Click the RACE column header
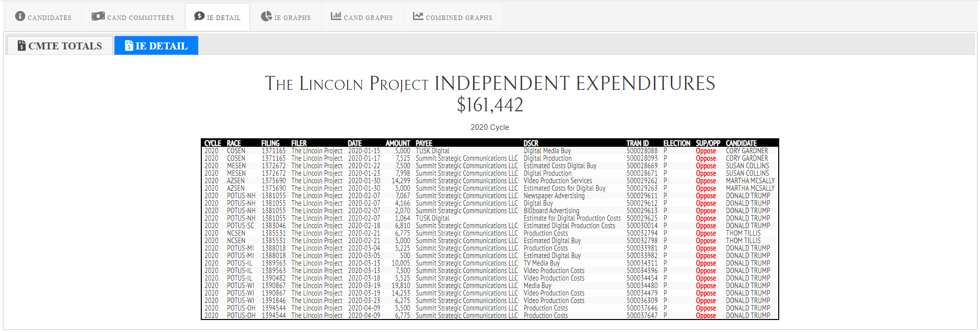The image size is (980, 332). [x=234, y=143]
